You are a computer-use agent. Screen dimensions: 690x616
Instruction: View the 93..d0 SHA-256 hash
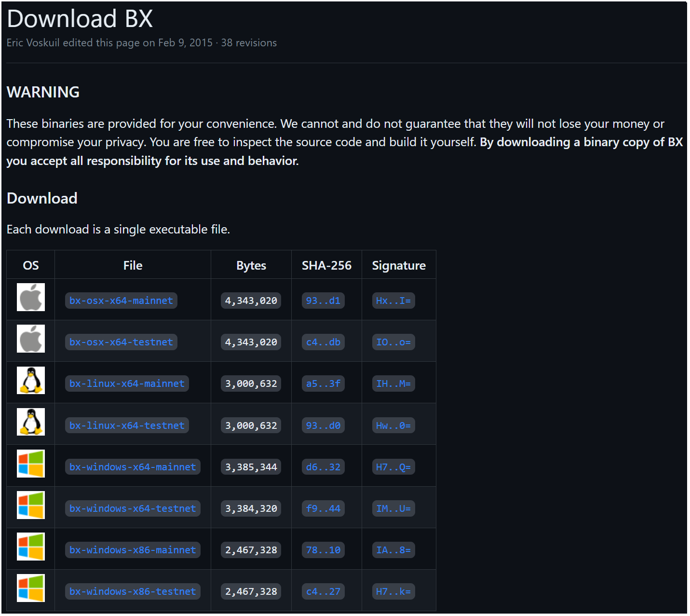point(323,425)
